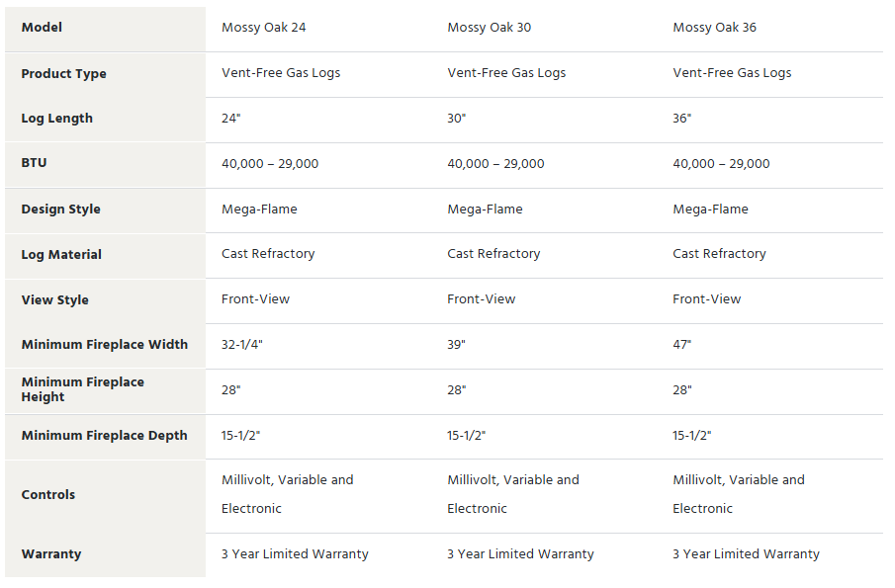The width and height of the screenshot is (895, 588).
Task: Click the 47" minimum fireplace width value
Action: [681, 345]
